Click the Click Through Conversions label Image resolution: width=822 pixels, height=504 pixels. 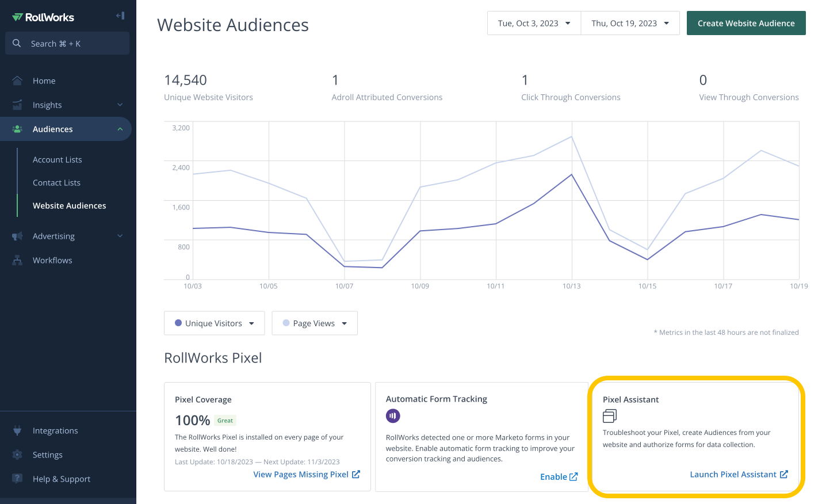[571, 97]
